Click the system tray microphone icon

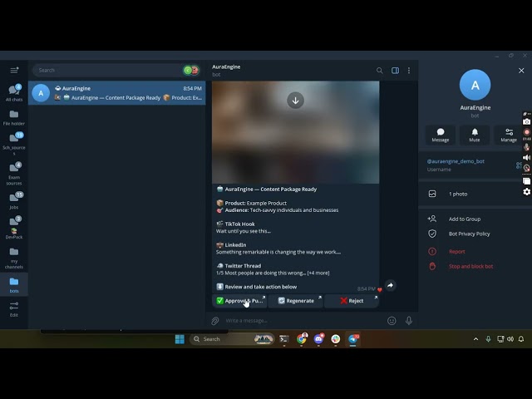pyautogui.click(x=488, y=339)
